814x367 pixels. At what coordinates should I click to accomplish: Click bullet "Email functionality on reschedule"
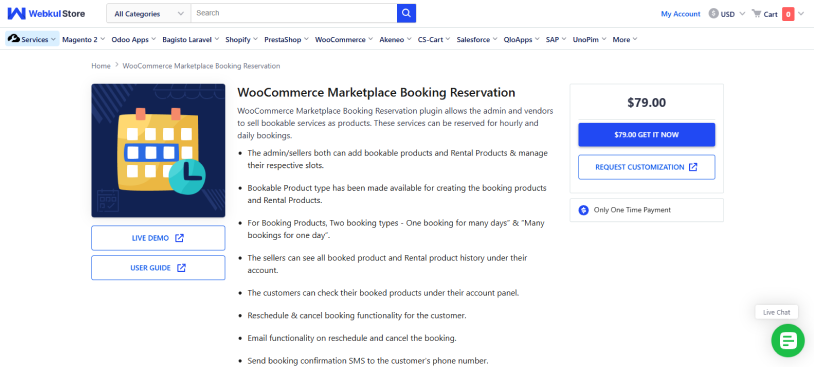pyautogui.click(x=351, y=338)
